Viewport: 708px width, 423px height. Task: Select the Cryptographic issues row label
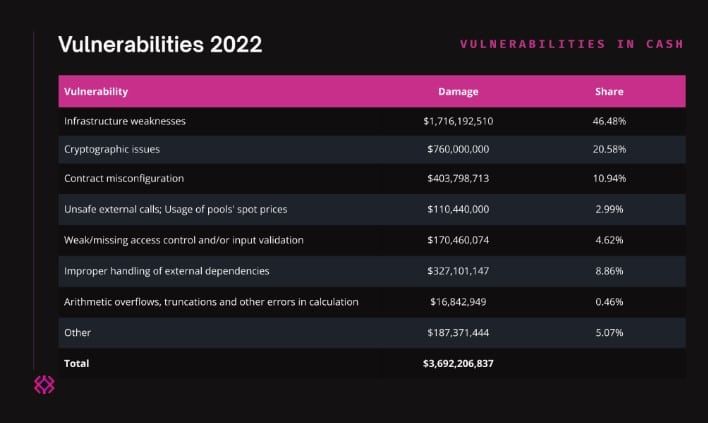click(112, 149)
